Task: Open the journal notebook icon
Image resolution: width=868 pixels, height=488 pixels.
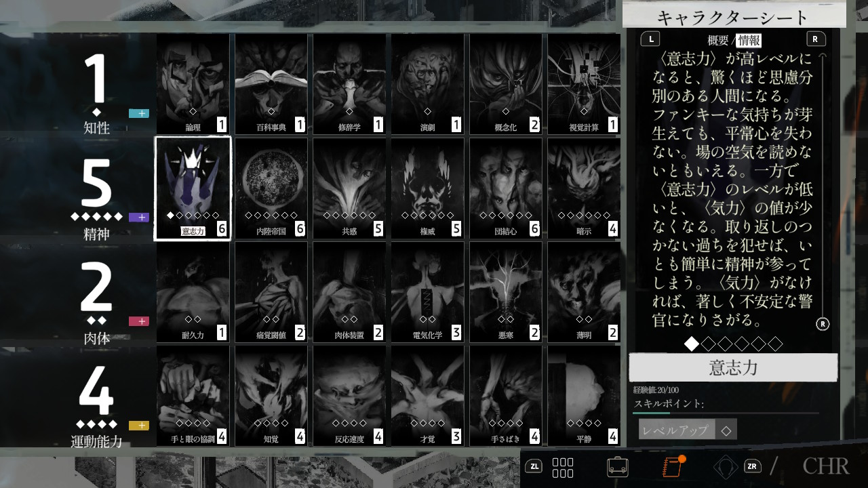Action: [672, 467]
